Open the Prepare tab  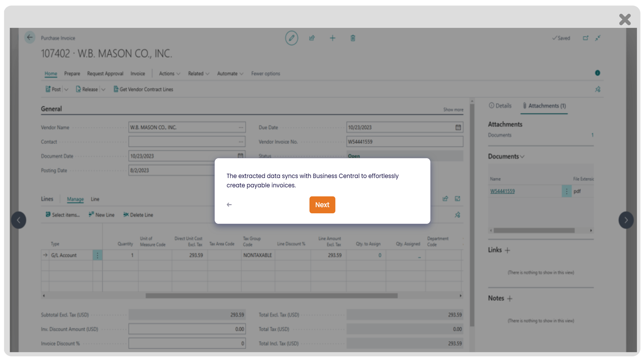click(72, 73)
